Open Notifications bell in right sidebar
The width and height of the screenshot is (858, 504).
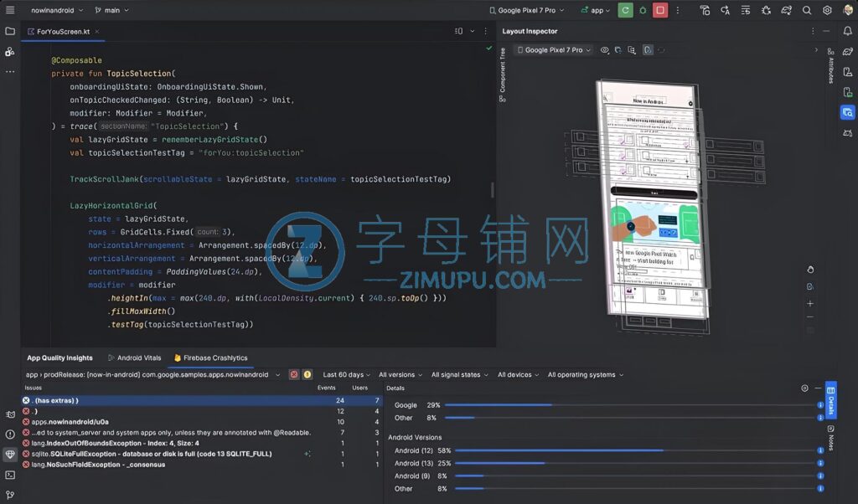848,31
